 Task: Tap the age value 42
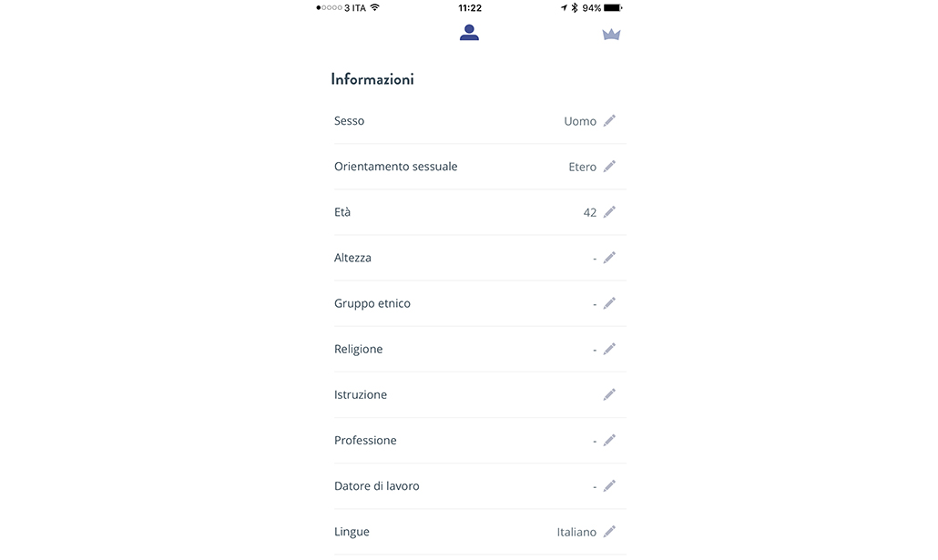tap(590, 212)
